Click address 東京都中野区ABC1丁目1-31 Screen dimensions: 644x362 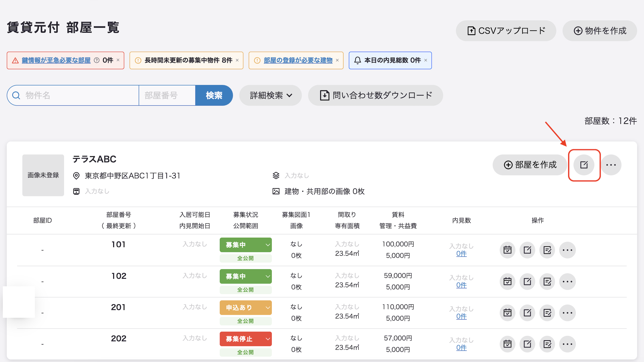point(132,176)
